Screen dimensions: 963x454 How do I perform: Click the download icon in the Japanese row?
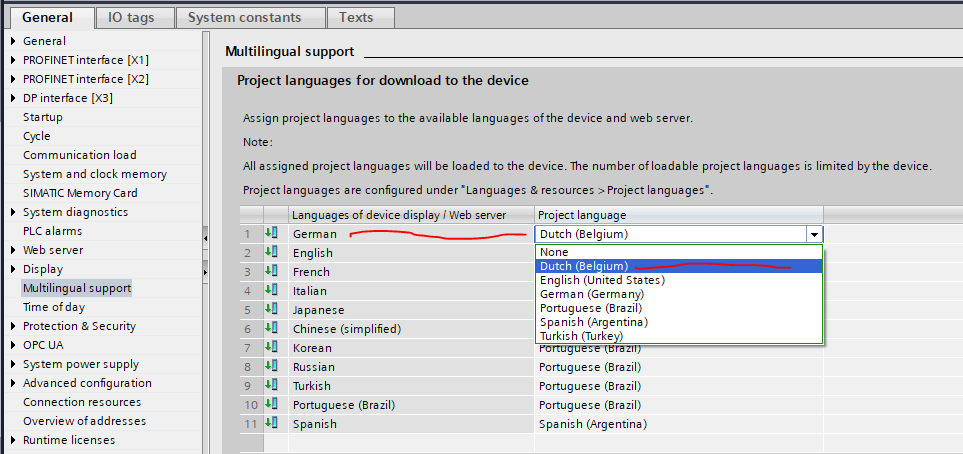click(272, 310)
